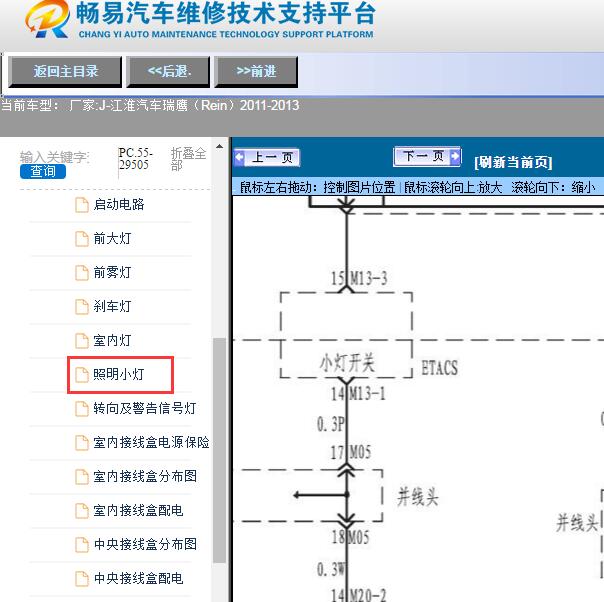This screenshot has height=602, width=604.
Task: Click the 中央接线盒配电 document icon
Action: [x=82, y=579]
